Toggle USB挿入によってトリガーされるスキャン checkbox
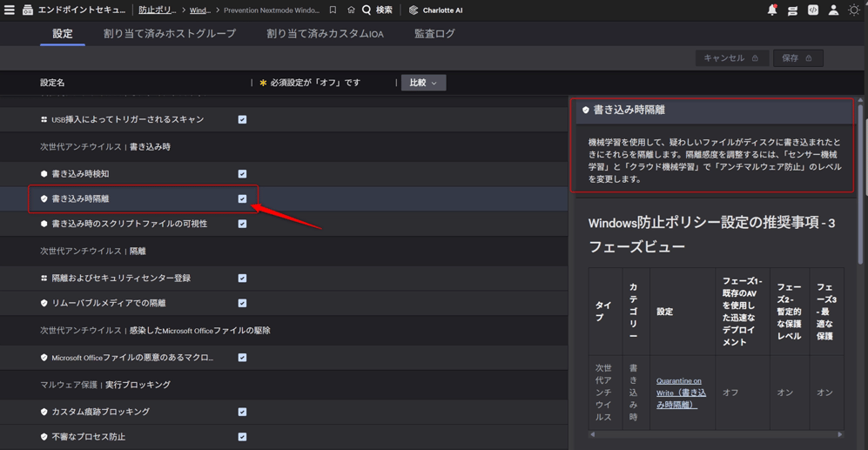 click(x=242, y=119)
